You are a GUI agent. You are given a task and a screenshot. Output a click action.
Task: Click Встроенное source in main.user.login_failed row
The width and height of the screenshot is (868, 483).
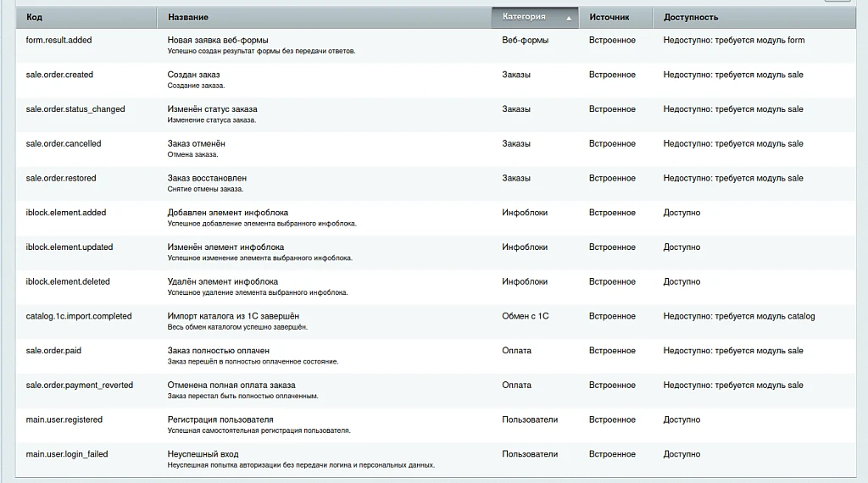(612, 454)
